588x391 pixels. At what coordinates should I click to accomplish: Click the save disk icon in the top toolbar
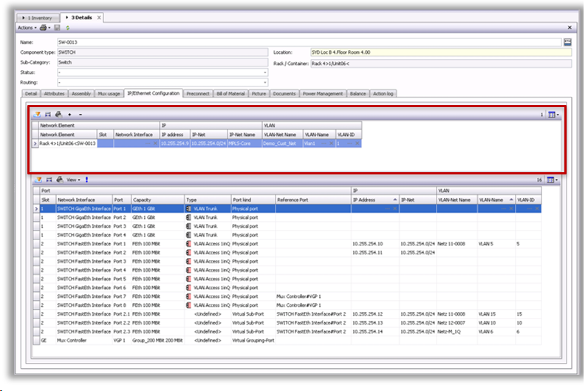58,28
